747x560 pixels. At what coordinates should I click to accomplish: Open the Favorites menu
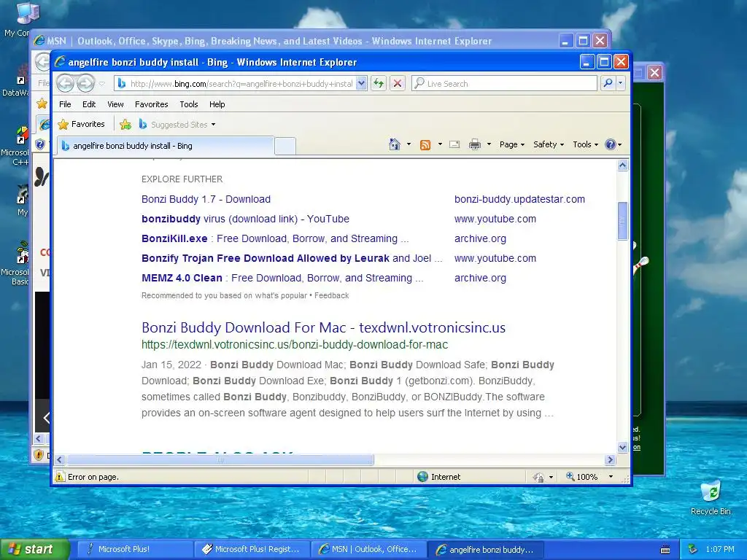pos(152,104)
